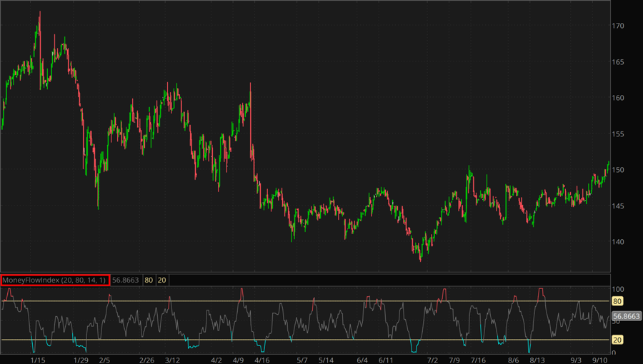The width and height of the screenshot is (643, 364).
Task: Select the 20 oversold box in the study header
Action: [162, 280]
